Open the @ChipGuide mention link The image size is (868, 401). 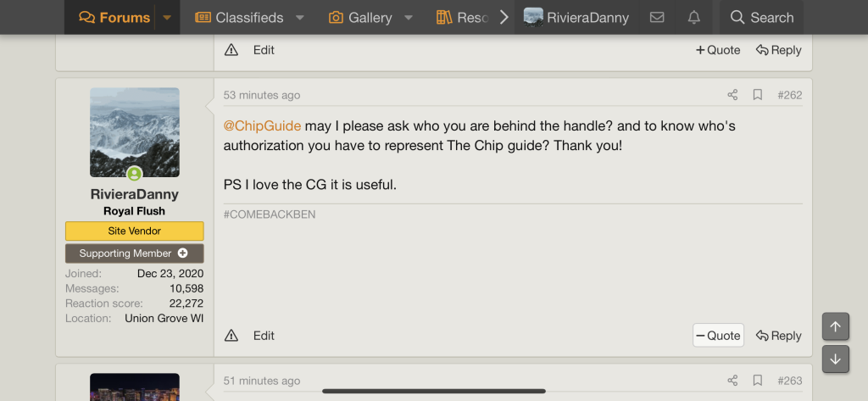[262, 125]
